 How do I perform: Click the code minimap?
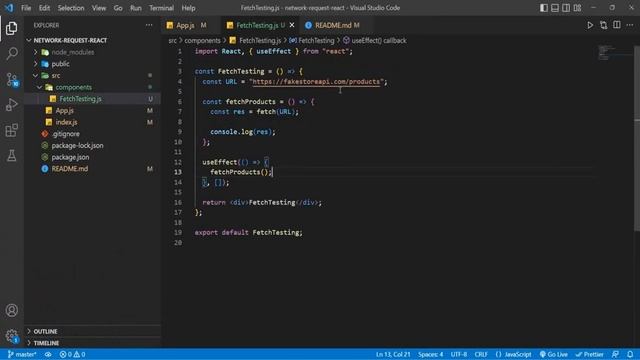tap(614, 53)
